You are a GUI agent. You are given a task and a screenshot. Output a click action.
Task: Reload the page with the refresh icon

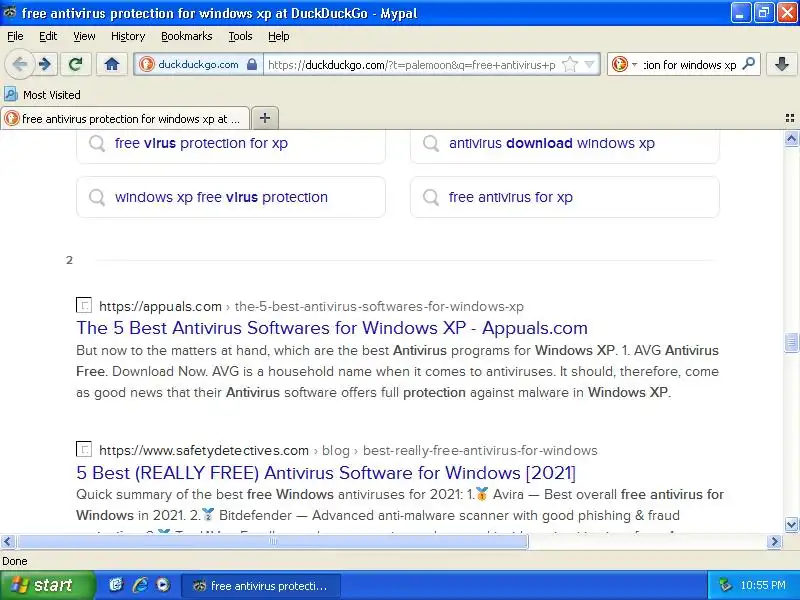pos(76,64)
